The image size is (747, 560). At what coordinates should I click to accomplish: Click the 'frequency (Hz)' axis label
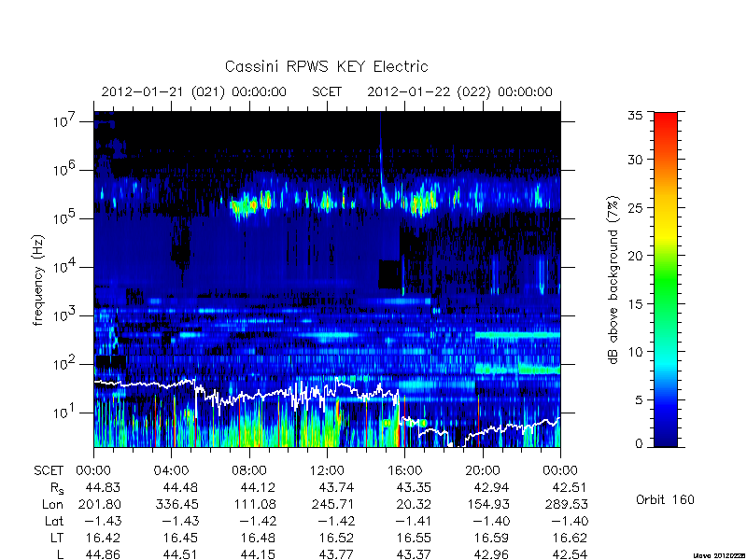coord(38,280)
